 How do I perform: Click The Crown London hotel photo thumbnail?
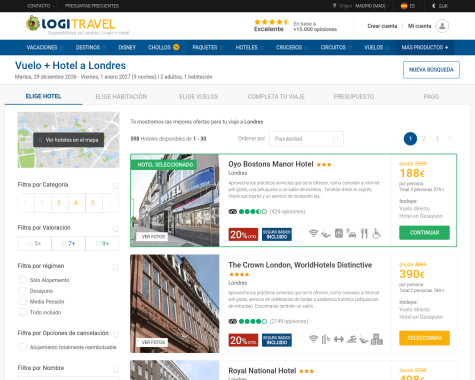coord(175,304)
